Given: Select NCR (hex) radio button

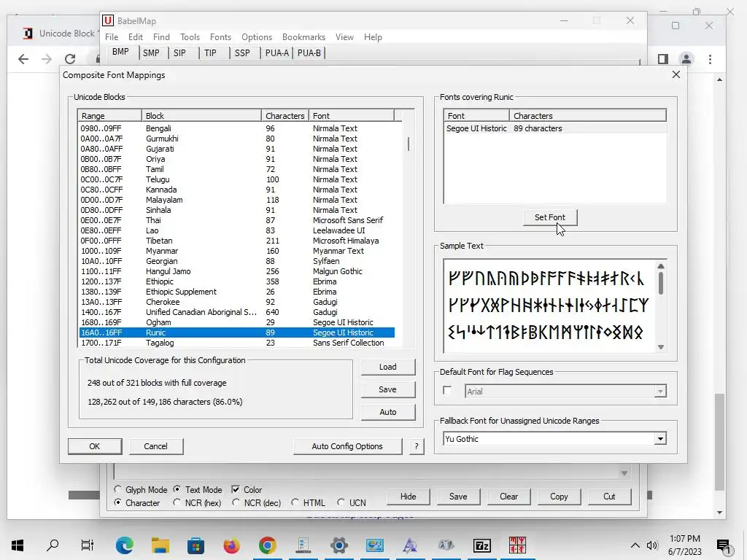Looking at the screenshot, I should pos(177,502).
